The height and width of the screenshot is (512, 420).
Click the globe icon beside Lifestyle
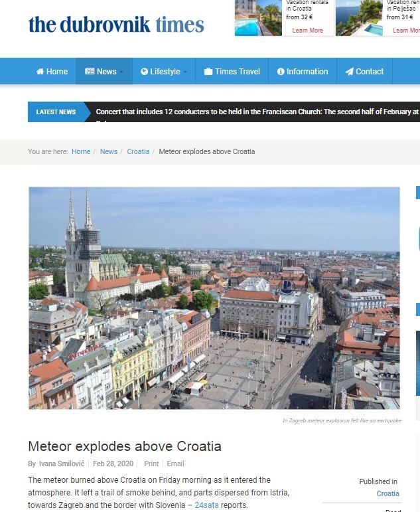pyautogui.click(x=144, y=72)
